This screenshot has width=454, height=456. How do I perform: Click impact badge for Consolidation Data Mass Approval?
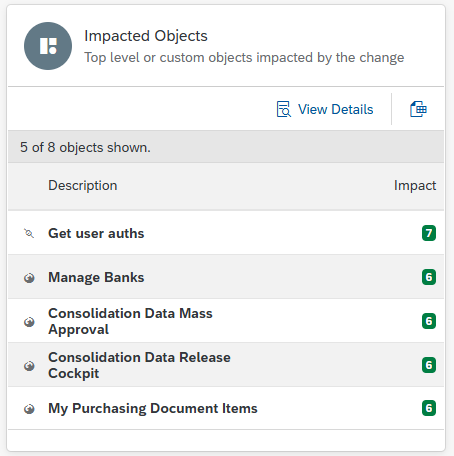click(429, 321)
